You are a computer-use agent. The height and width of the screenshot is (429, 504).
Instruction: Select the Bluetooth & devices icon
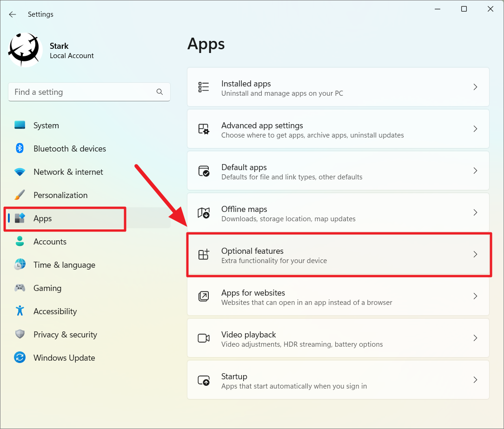coord(20,149)
